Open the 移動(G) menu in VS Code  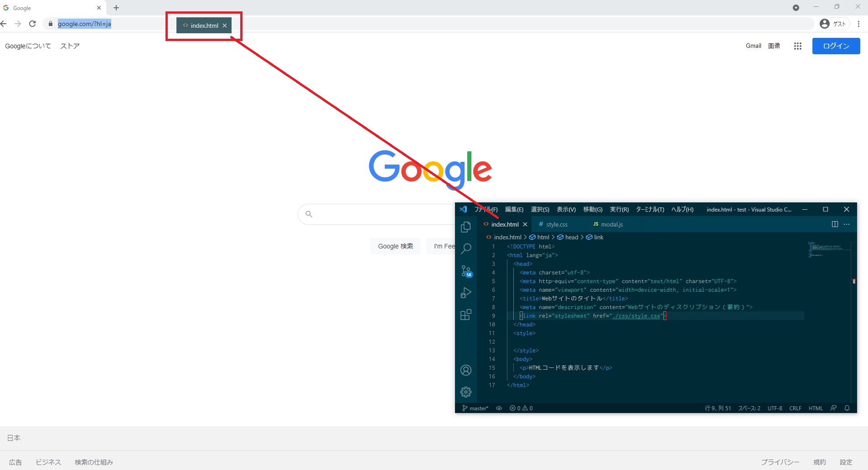[593, 209]
